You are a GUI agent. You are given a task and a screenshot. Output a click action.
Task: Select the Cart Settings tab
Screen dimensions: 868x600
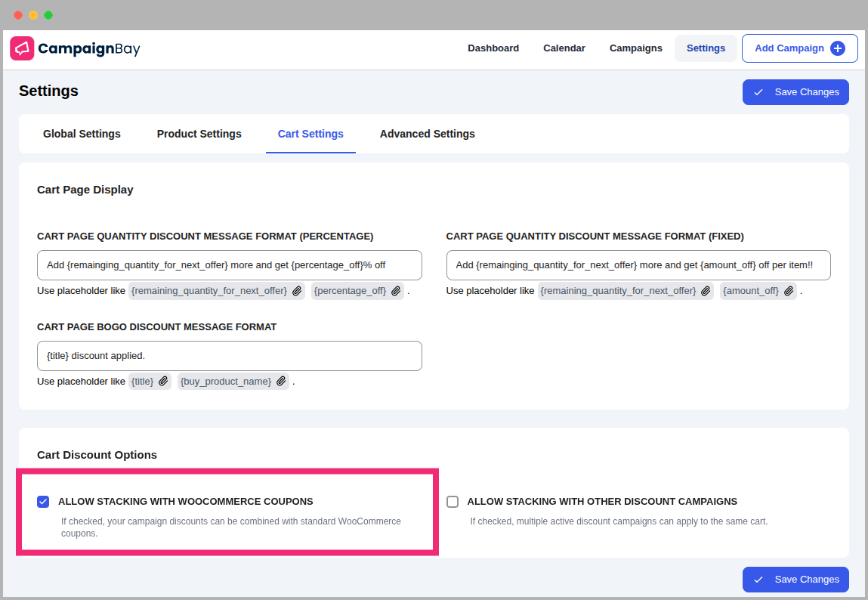click(310, 134)
